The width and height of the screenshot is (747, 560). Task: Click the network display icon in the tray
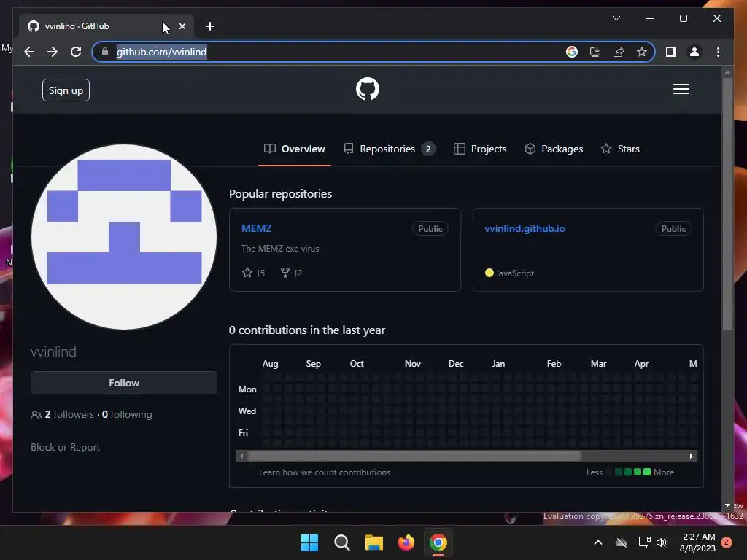click(644, 542)
